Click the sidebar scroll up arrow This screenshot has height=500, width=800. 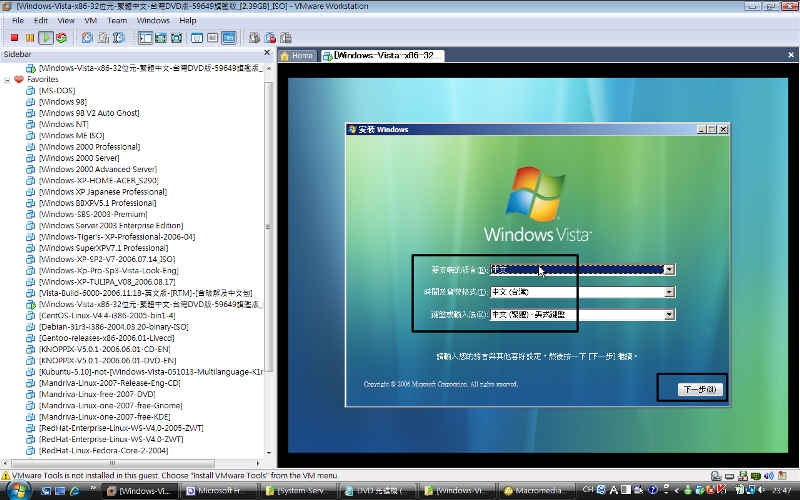[269, 68]
